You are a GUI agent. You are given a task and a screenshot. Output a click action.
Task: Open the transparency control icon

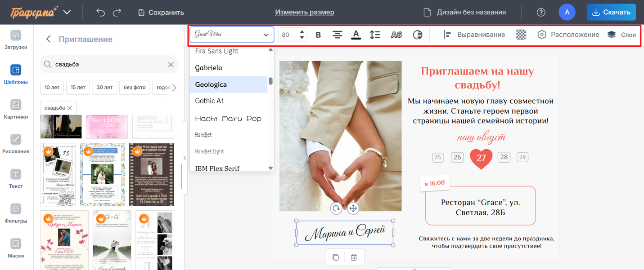pyautogui.click(x=418, y=34)
